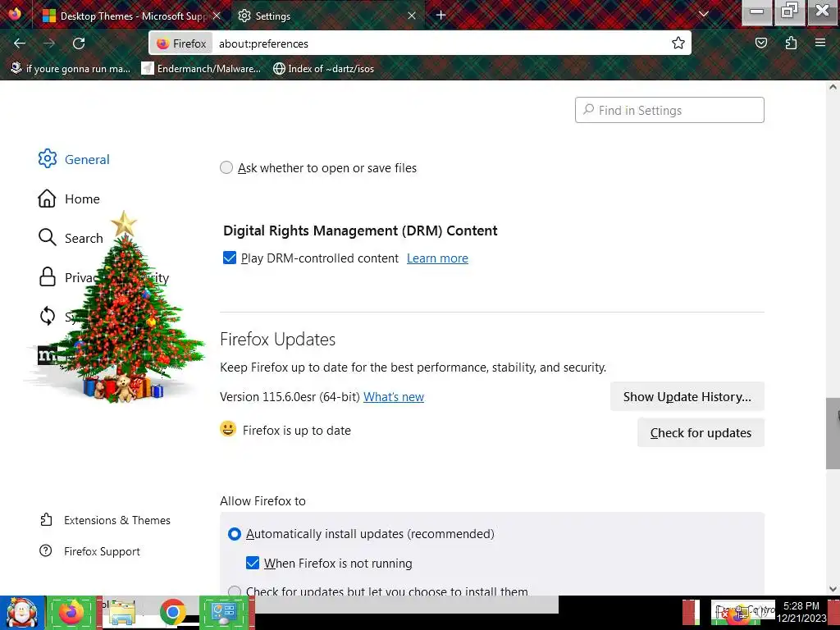Select 'Check for updates but let you choose'
This screenshot has height=630, width=840.
pos(234,591)
